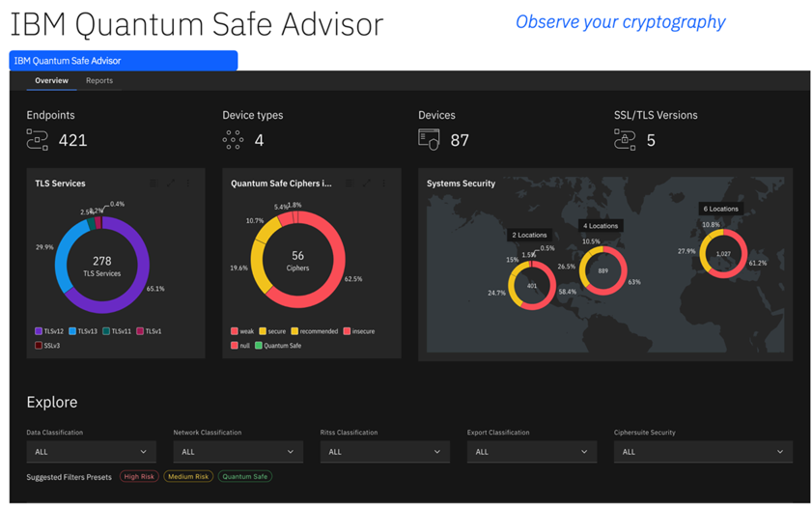The width and height of the screenshot is (812, 508).
Task: Click the 29.9% label on TLS chart
Action: (44, 247)
